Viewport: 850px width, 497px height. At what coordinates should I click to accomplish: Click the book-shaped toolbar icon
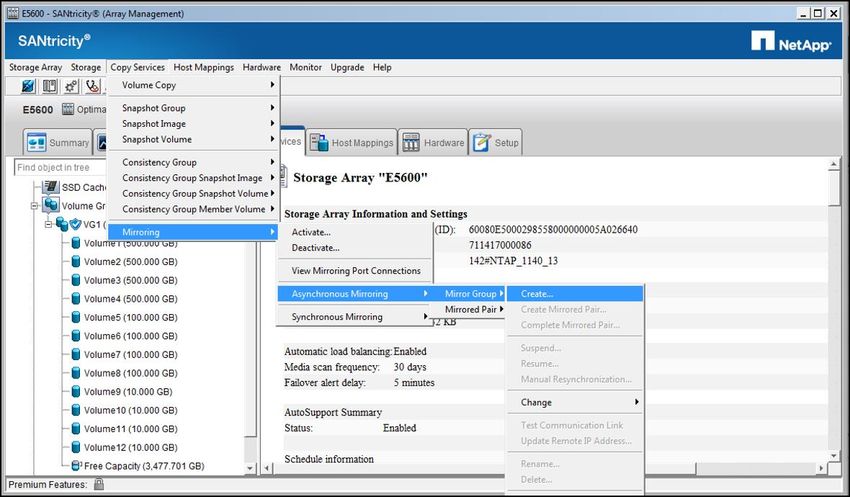49,86
